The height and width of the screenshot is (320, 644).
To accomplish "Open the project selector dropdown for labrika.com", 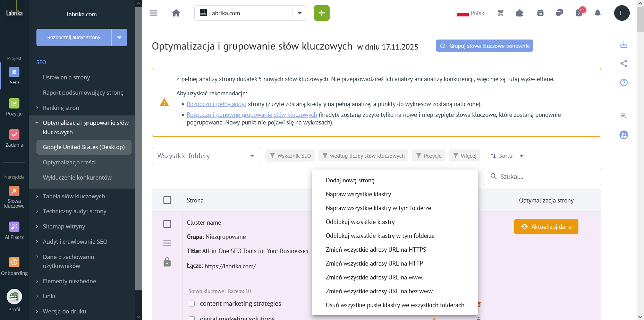I will [x=299, y=13].
